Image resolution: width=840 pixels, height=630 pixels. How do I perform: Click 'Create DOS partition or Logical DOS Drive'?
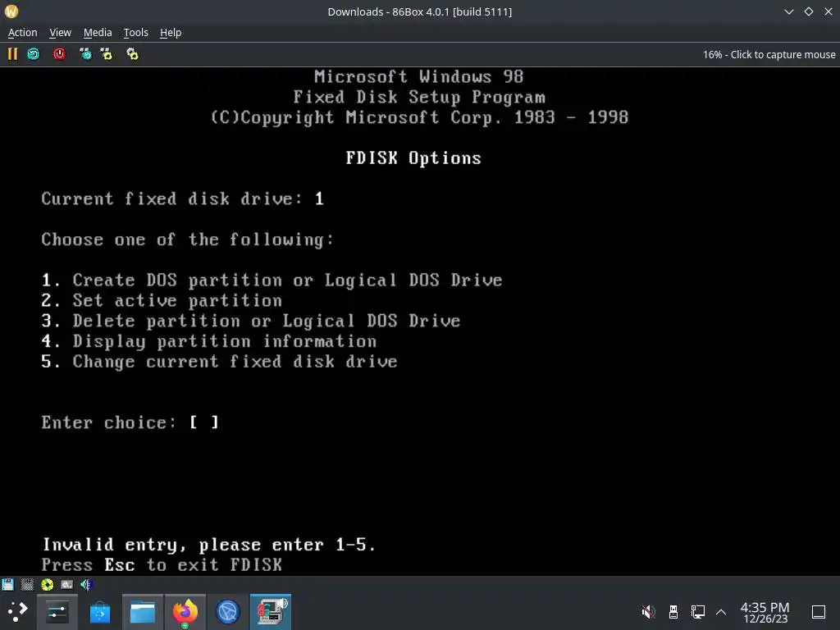click(x=287, y=281)
